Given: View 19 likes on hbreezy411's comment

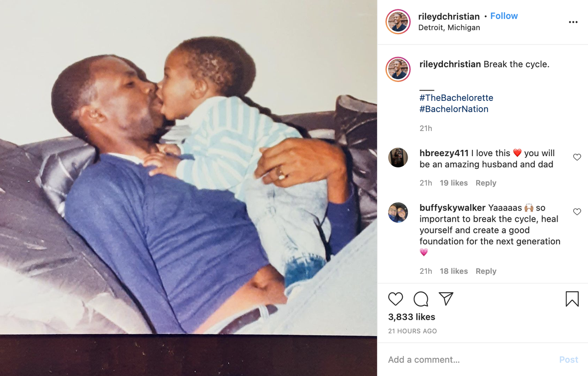Looking at the screenshot, I should (454, 183).
